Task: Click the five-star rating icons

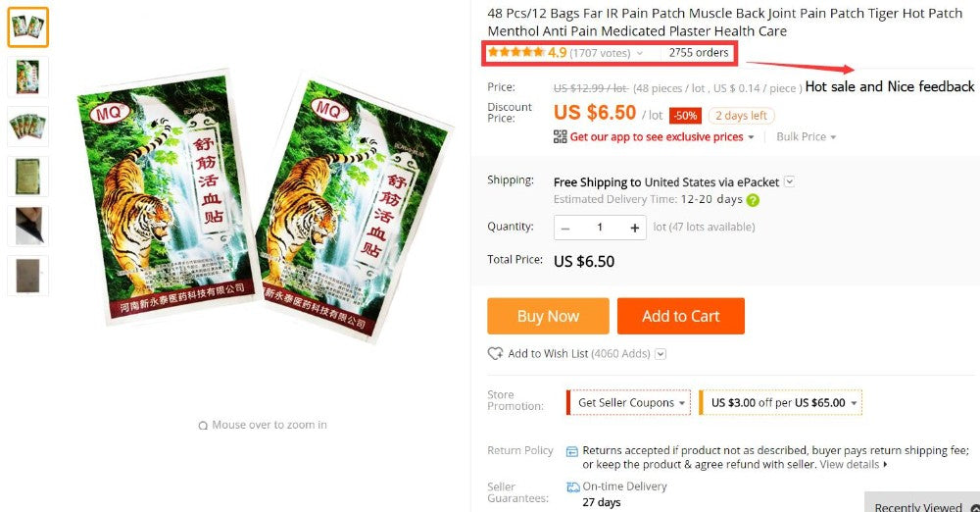Action: tap(515, 52)
